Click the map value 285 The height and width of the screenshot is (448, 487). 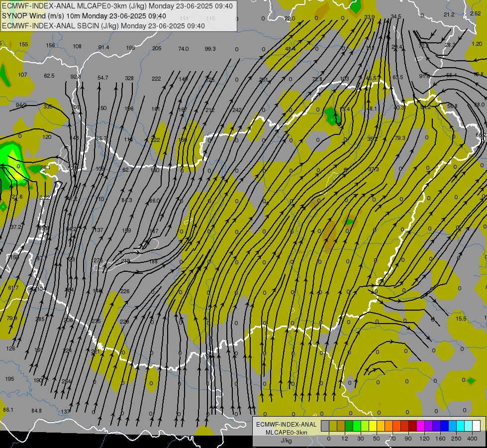(x=40, y=319)
